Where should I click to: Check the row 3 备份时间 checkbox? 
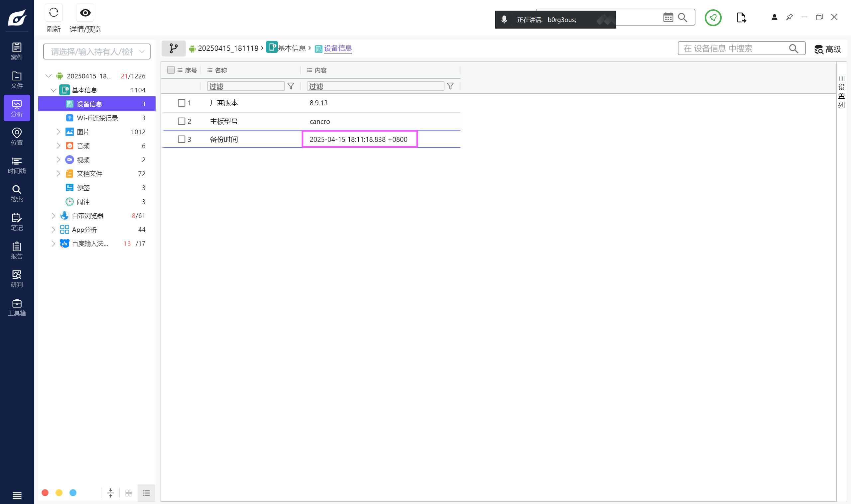(182, 139)
